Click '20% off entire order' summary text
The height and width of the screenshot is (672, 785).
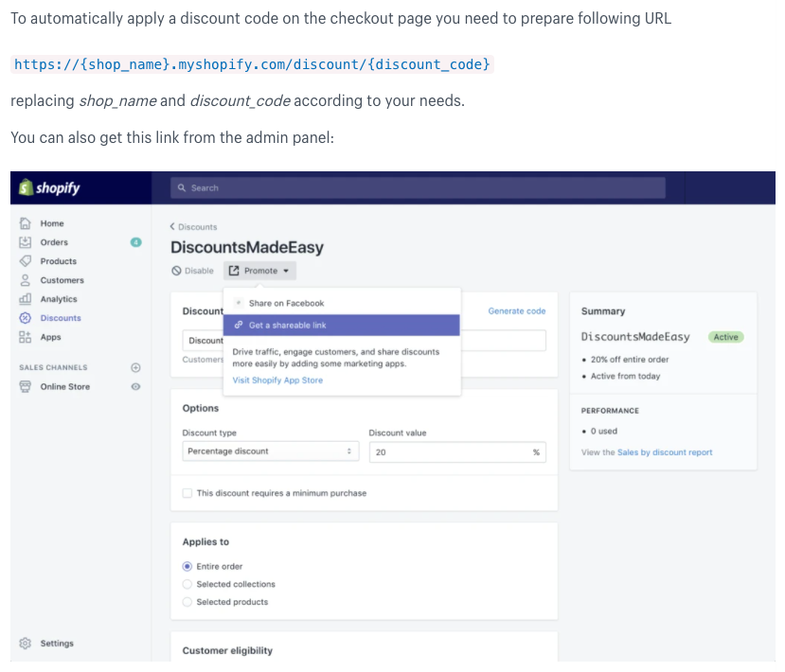click(630, 360)
